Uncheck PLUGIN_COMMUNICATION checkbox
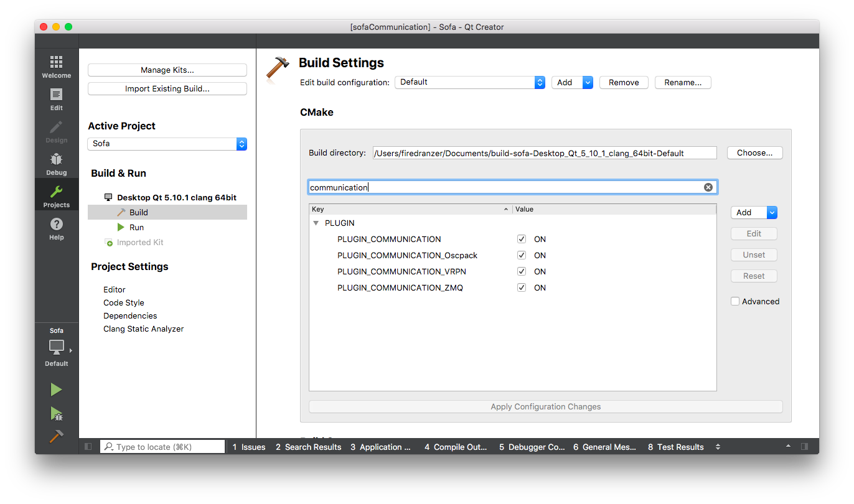The height and width of the screenshot is (504, 854). pos(522,239)
